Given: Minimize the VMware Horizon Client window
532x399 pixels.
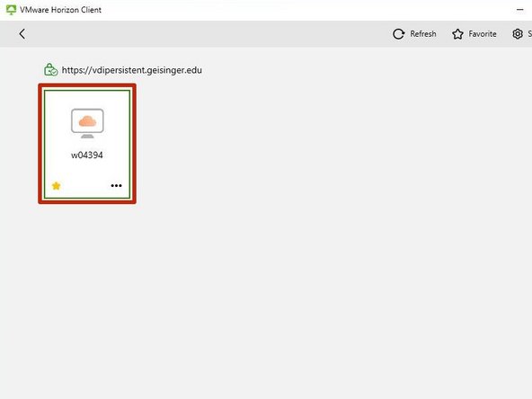Looking at the screenshot, I should 519,10.
